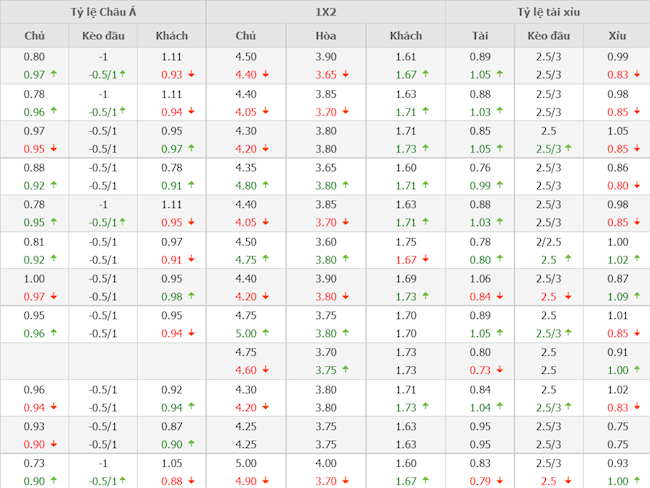Screen dimensions: 650x488
Task: Select the 1X2 header tab
Action: pos(325,12)
